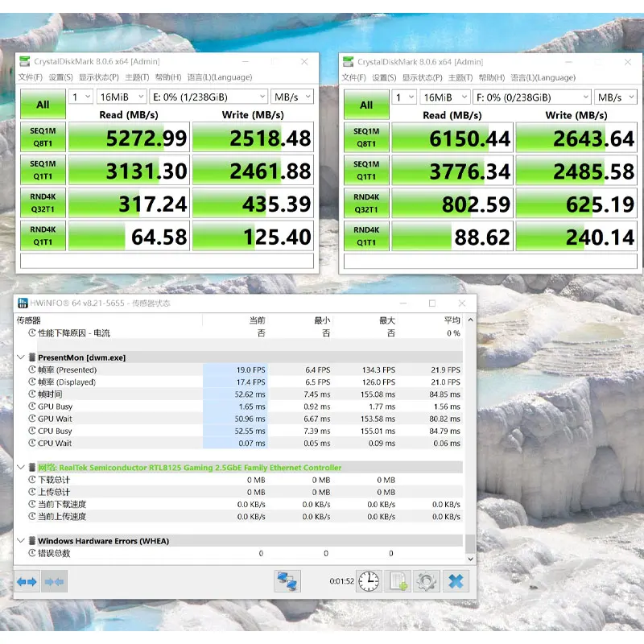Click 5272.99 read result in E: window

click(x=129, y=137)
